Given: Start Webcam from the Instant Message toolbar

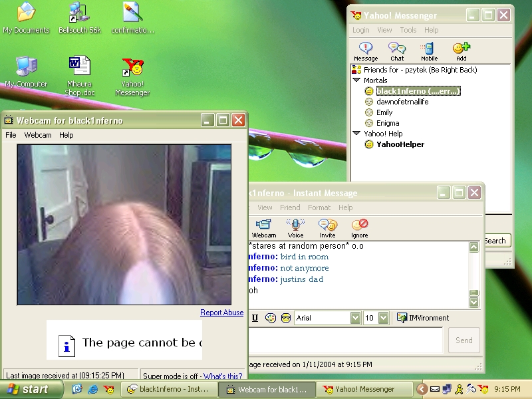Looking at the screenshot, I should pyautogui.click(x=263, y=228).
